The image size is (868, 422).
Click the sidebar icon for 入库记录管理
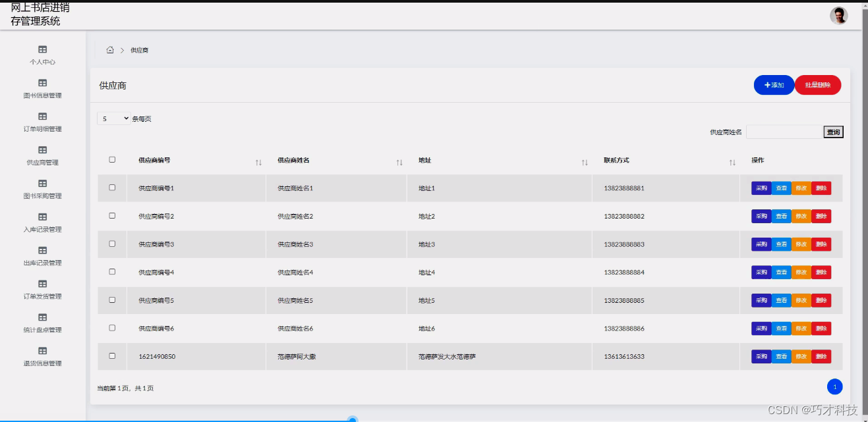(42, 217)
